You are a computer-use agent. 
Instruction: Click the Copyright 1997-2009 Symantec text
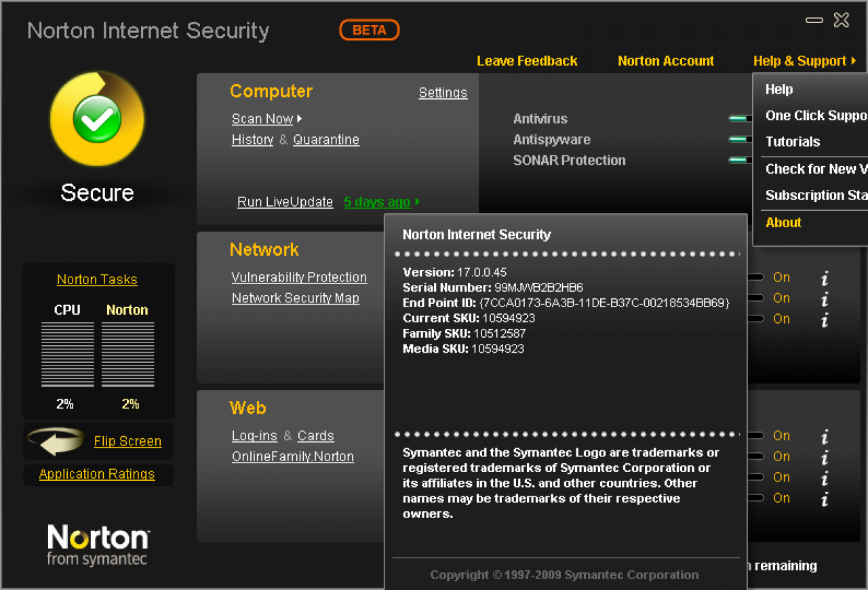tap(564, 575)
